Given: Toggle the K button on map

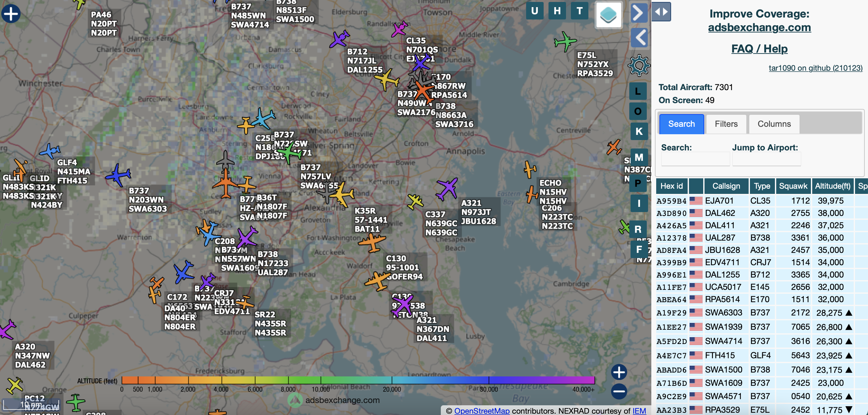Looking at the screenshot, I should click(639, 131).
